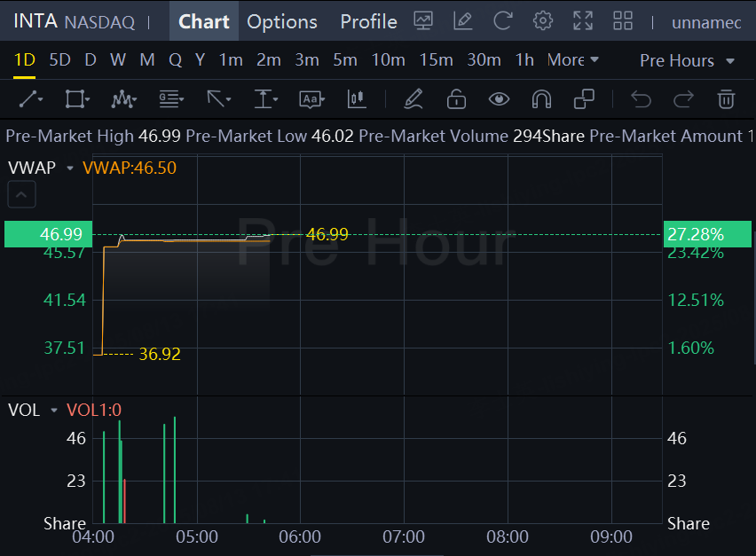Screen dimensions: 756x556
Task: Open the More intervals dropdown
Action: click(573, 60)
